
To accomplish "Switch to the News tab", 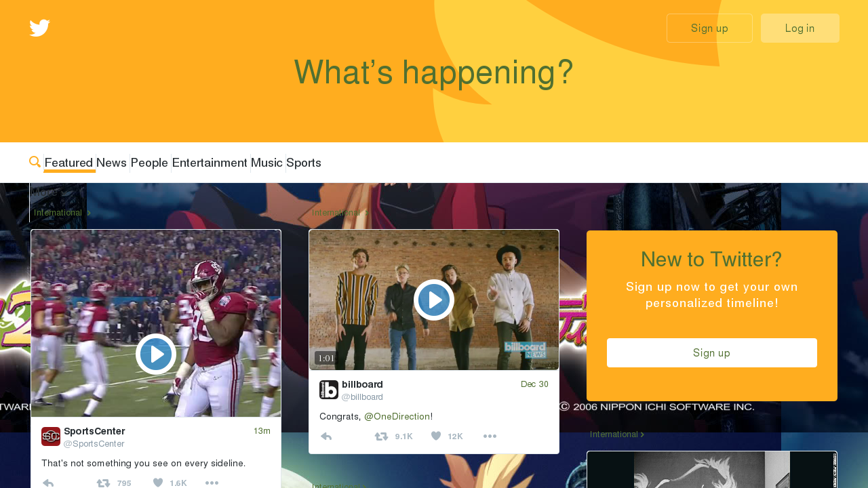I will coord(112,163).
